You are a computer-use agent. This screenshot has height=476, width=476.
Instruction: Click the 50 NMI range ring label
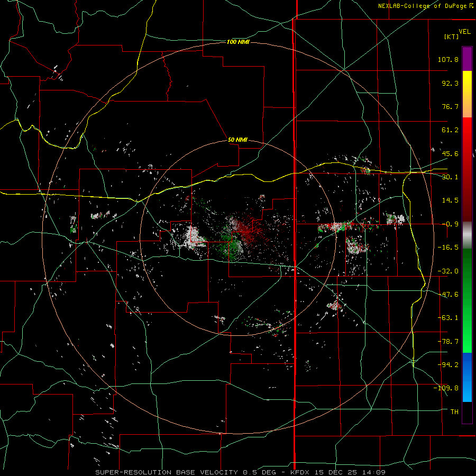pos(237,140)
